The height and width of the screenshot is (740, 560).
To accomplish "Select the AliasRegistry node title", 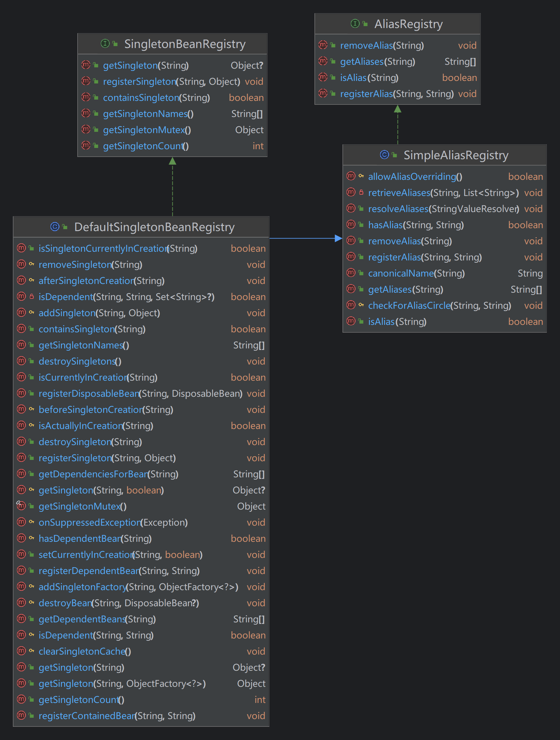I will click(x=409, y=24).
